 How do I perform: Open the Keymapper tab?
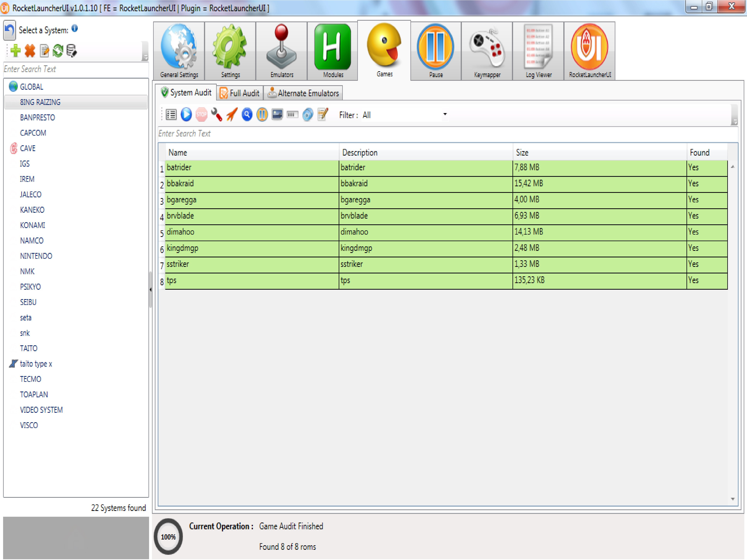487,51
